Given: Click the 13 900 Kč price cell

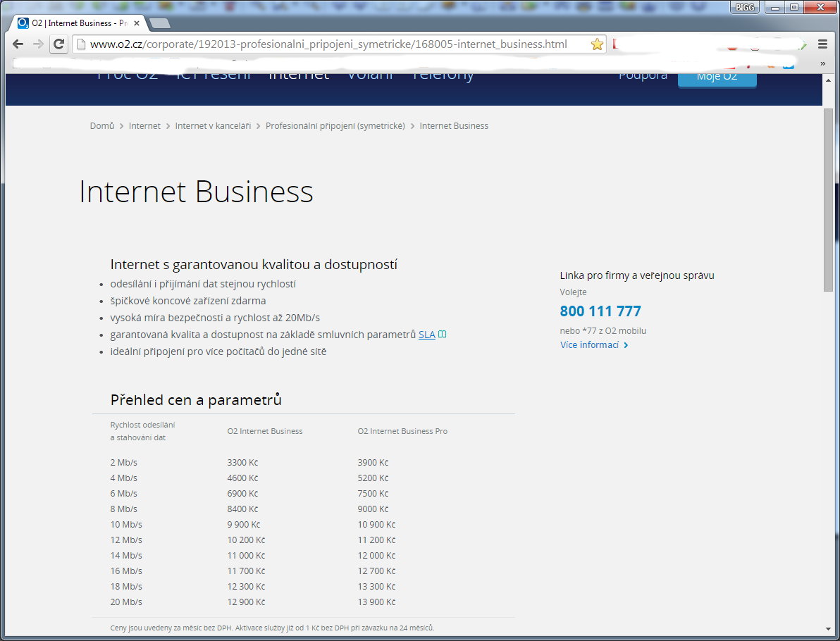Looking at the screenshot, I should (376, 602).
